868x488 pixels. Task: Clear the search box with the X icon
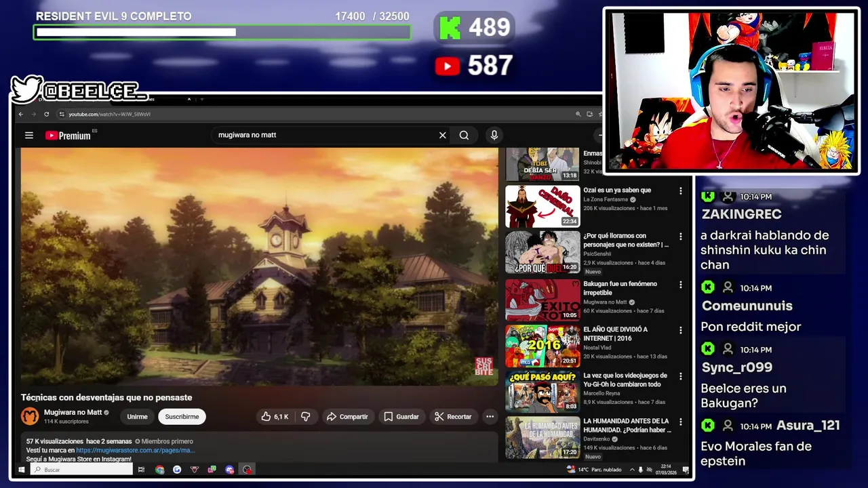coord(443,135)
